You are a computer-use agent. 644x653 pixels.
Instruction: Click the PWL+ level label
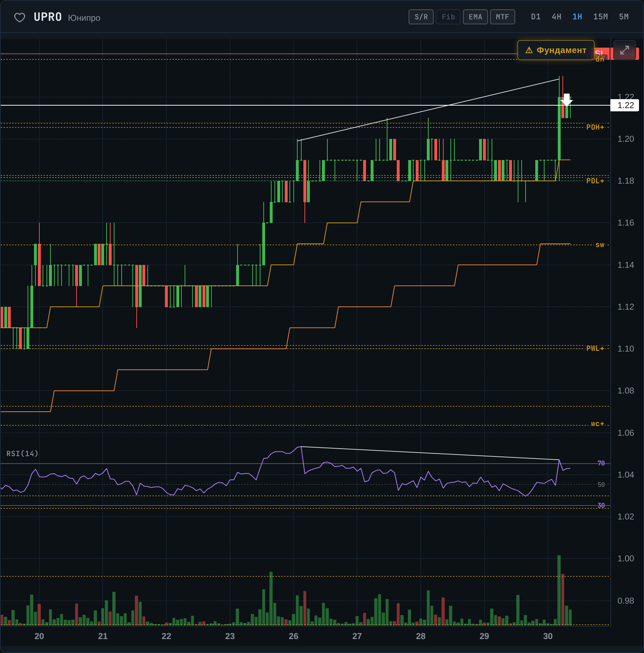(595, 348)
